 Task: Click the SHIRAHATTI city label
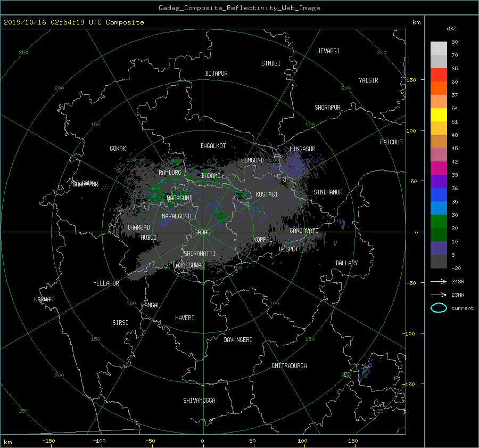tap(200, 254)
